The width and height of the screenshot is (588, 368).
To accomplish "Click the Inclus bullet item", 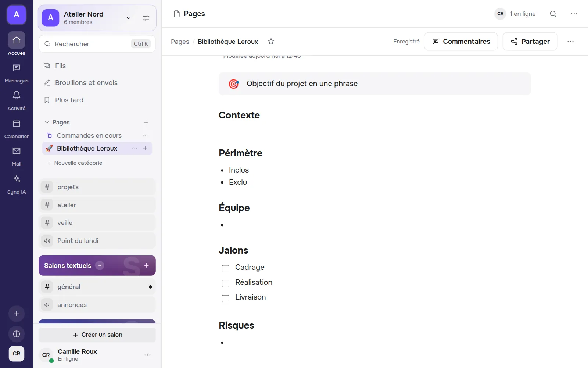I will point(239,170).
